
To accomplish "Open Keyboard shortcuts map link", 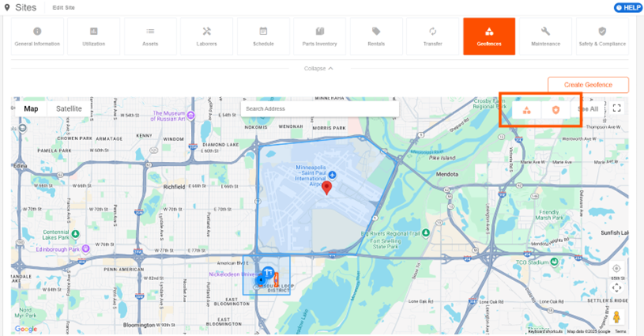I will 545,331.
